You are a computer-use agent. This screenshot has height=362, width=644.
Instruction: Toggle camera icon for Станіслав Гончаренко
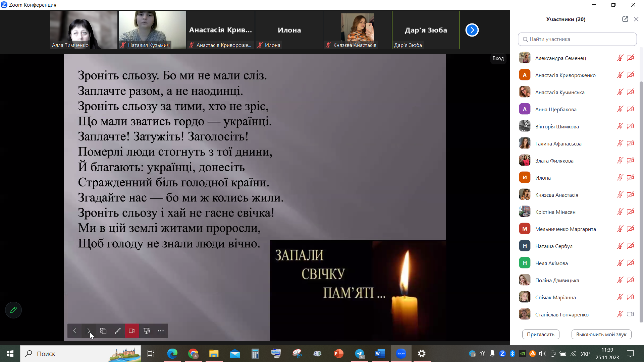[630, 314]
